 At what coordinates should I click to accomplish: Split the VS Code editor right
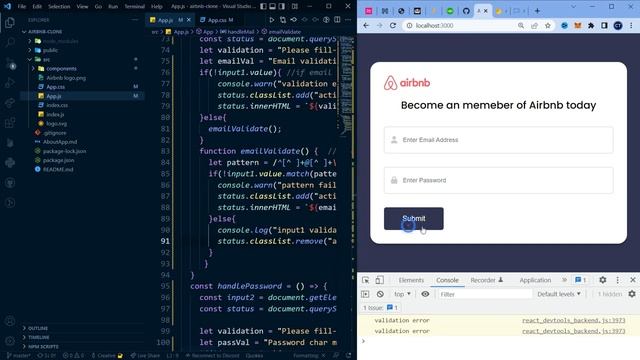tap(337, 20)
